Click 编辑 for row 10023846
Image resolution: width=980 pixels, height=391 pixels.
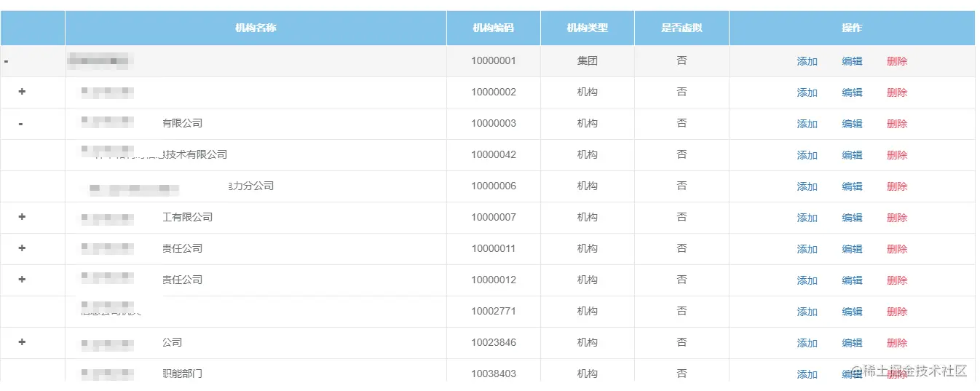coord(852,344)
